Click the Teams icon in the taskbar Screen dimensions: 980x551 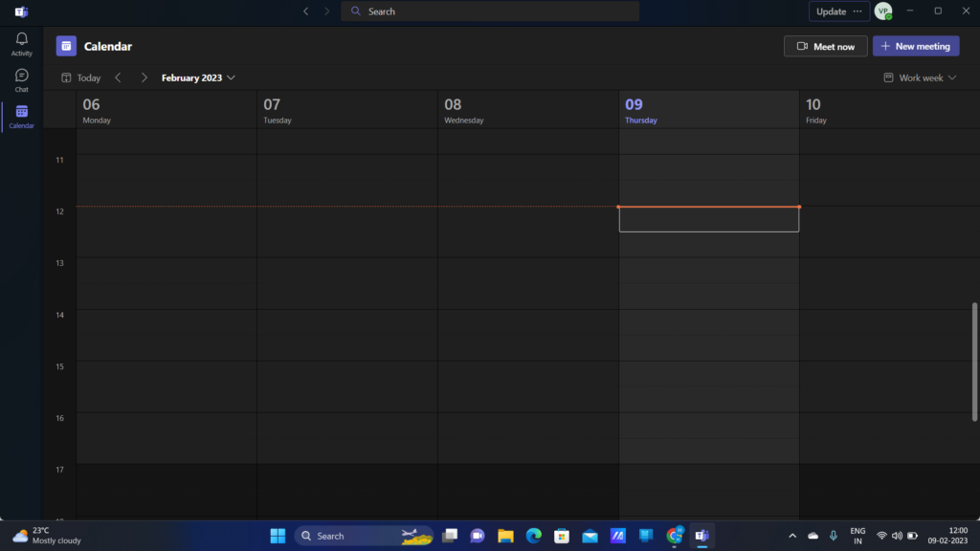[702, 536]
